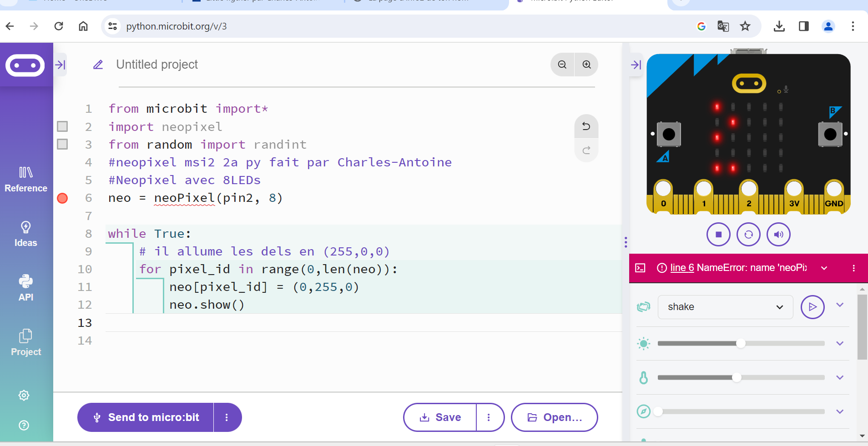Zoom out the code editor
868x446 pixels.
pos(562,65)
